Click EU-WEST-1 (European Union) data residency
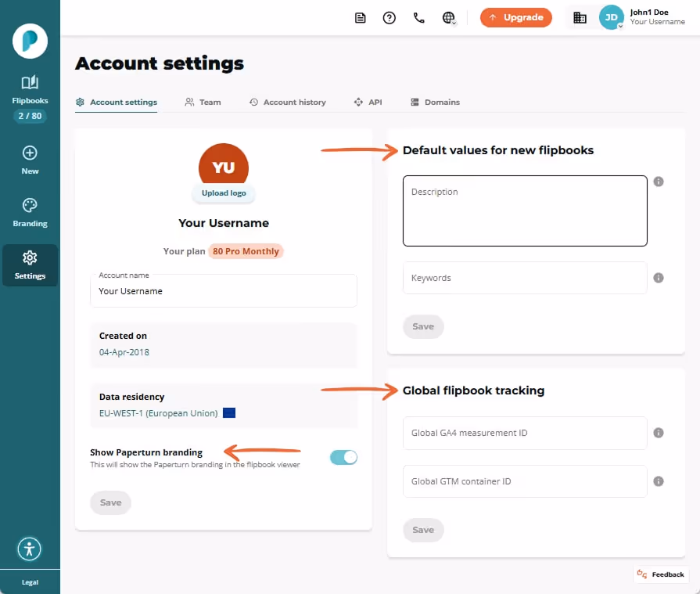The width and height of the screenshot is (700, 594). pyautogui.click(x=159, y=413)
